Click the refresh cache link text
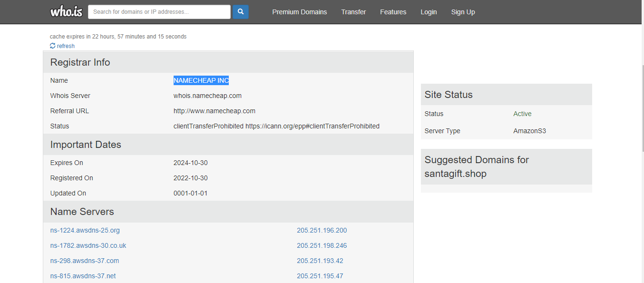The height and width of the screenshot is (283, 644). click(x=66, y=46)
